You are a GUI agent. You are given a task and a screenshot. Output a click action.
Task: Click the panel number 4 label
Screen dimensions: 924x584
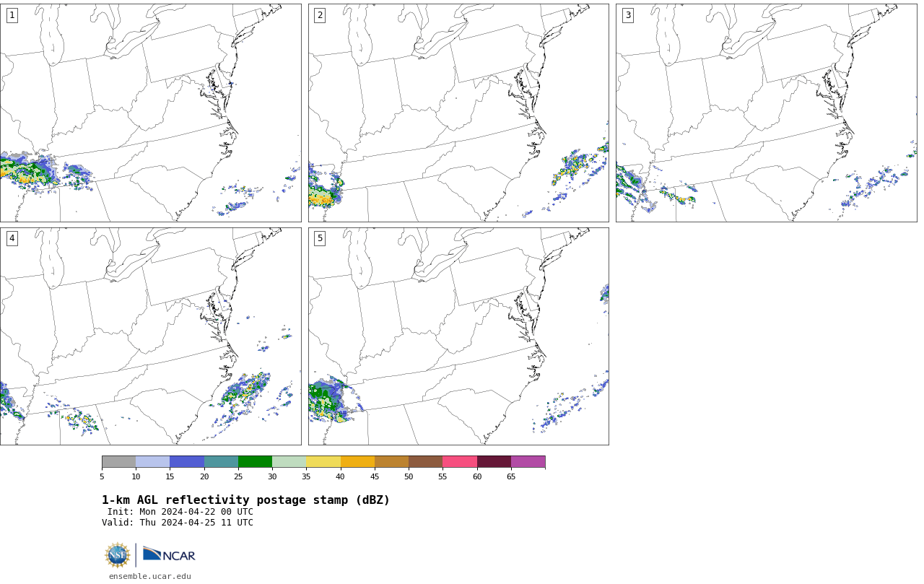coord(12,238)
